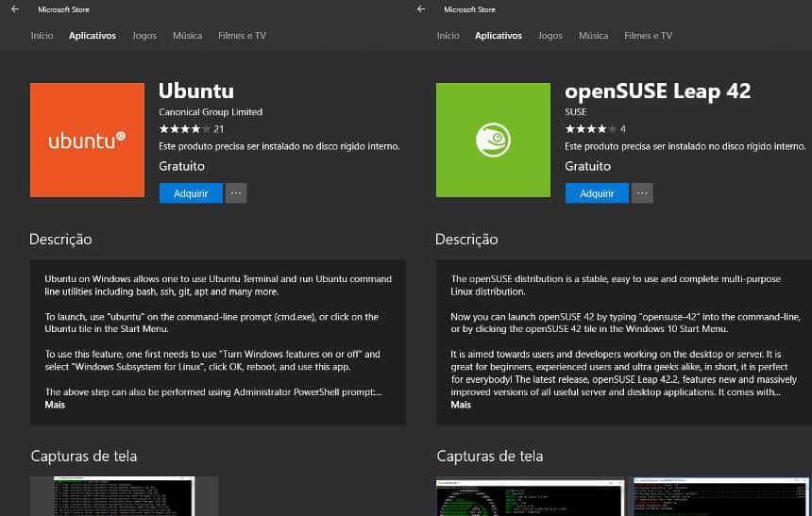Click the Gratuito price under Ubuntu

coord(182,166)
